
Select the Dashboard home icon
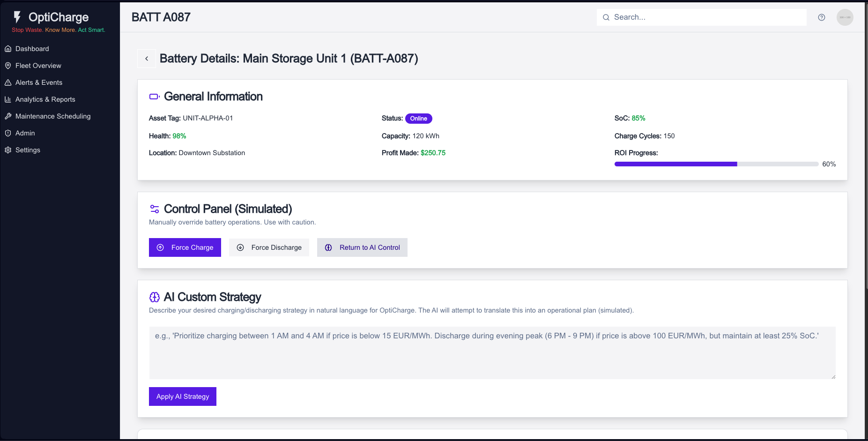[x=8, y=48]
